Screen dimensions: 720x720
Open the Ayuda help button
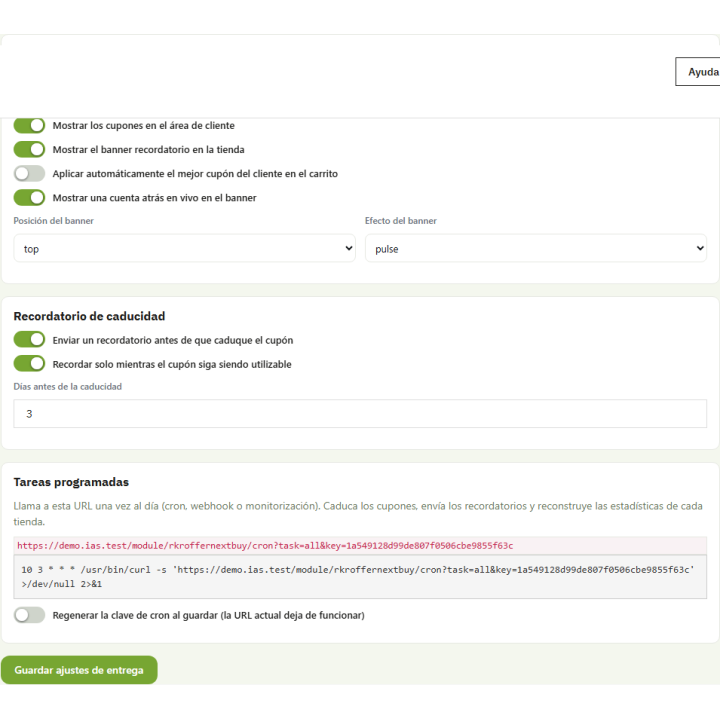tap(698, 72)
